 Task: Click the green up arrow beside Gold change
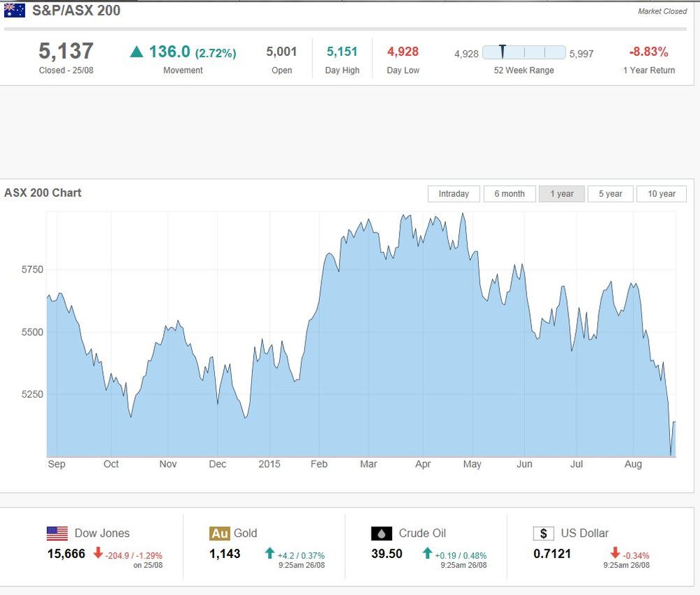269,552
